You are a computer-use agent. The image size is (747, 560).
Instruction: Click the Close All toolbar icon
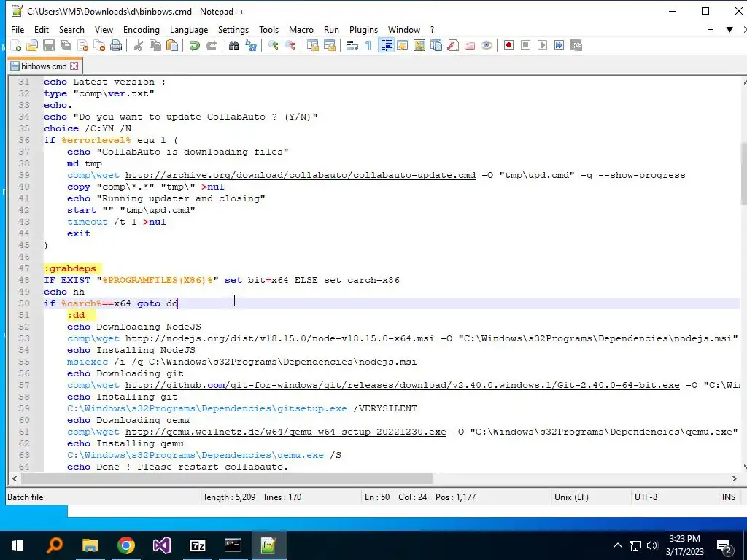click(x=99, y=45)
